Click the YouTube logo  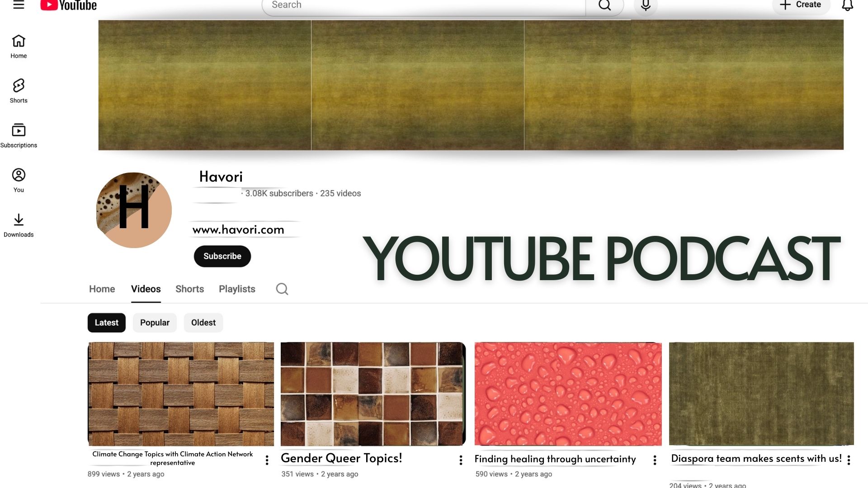tap(69, 5)
